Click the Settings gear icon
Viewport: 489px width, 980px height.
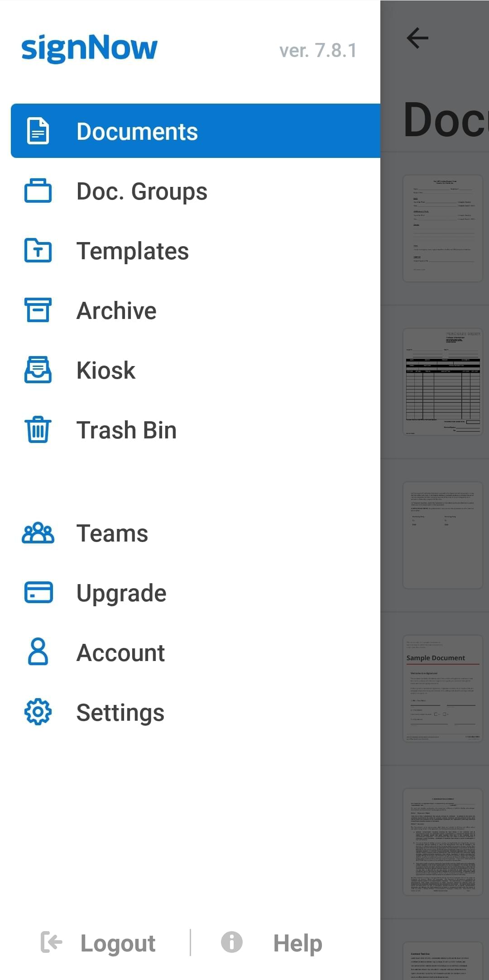pyautogui.click(x=38, y=712)
